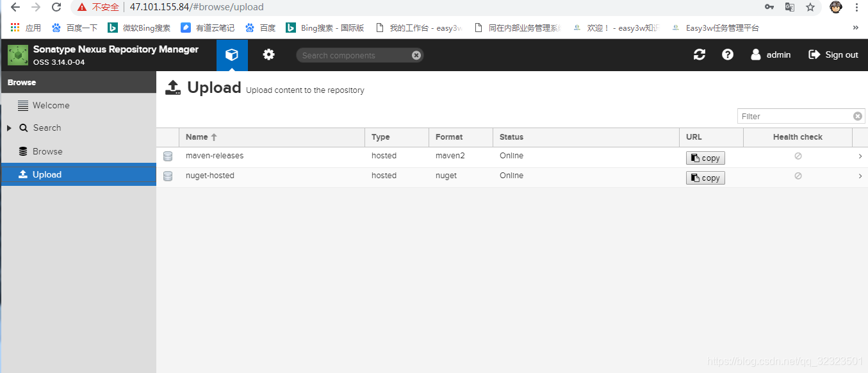This screenshot has height=373, width=868.
Task: Click health check icon for maven-releases
Action: tap(798, 156)
